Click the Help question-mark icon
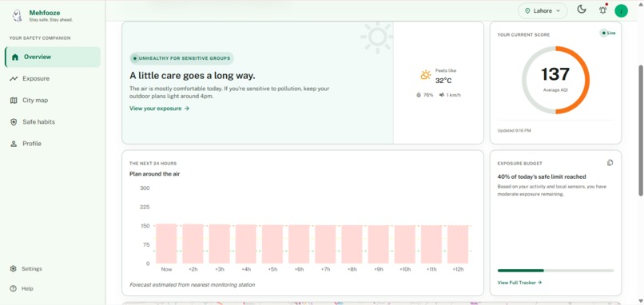This screenshot has width=644, height=305. [13, 288]
